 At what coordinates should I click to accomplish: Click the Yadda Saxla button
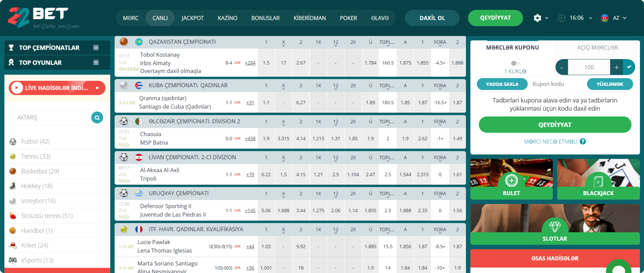click(x=502, y=84)
